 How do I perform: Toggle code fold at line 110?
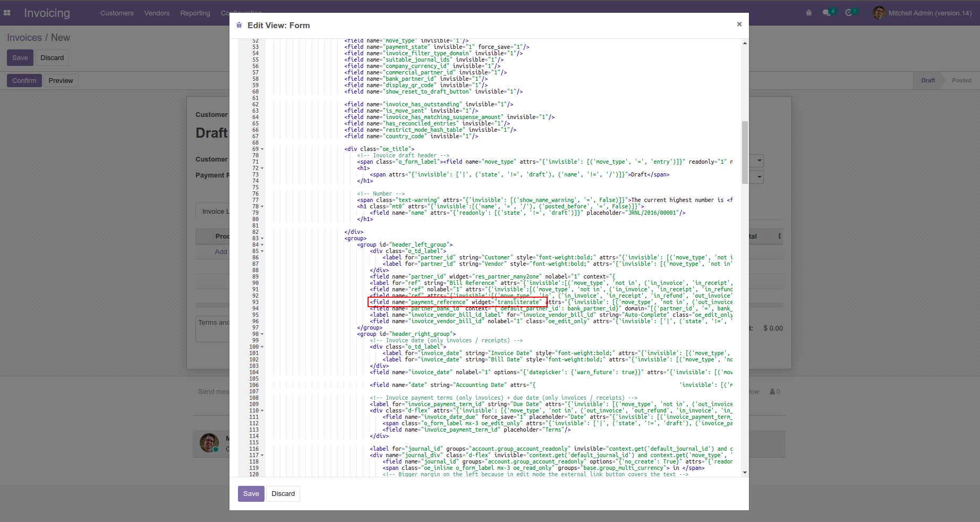262,411
